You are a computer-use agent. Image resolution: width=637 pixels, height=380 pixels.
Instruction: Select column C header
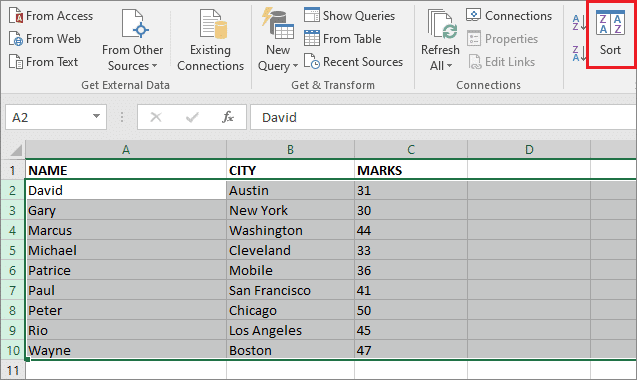(x=411, y=150)
